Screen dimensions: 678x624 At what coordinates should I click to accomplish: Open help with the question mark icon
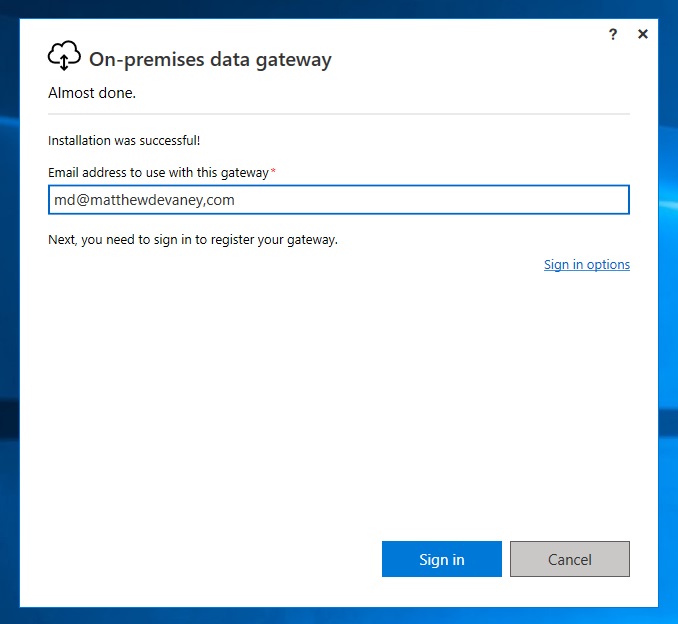pyautogui.click(x=613, y=34)
